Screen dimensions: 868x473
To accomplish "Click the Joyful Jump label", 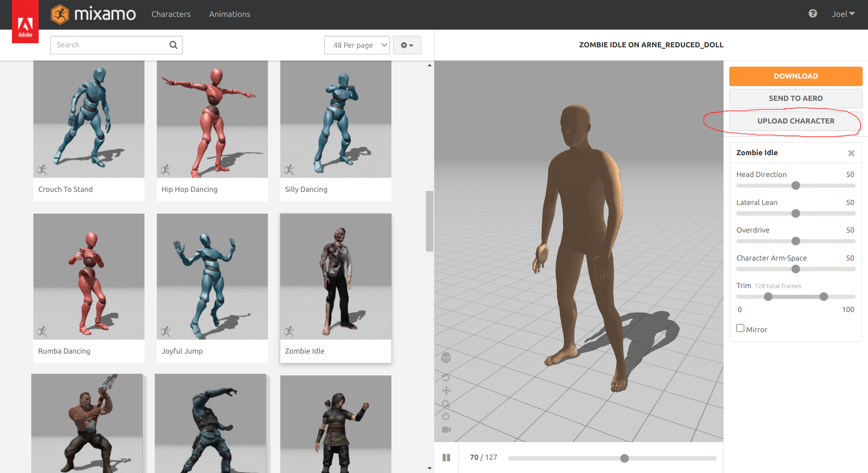I will 182,351.
